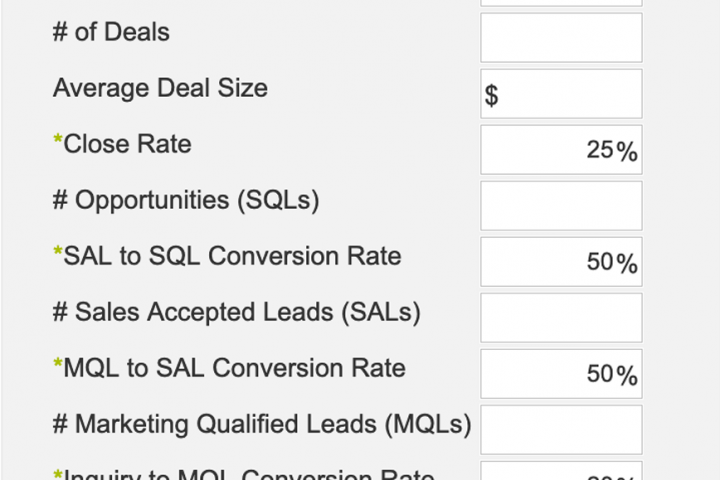Image resolution: width=720 pixels, height=480 pixels.
Task: Click the '# of Deals' label
Action: point(111,32)
